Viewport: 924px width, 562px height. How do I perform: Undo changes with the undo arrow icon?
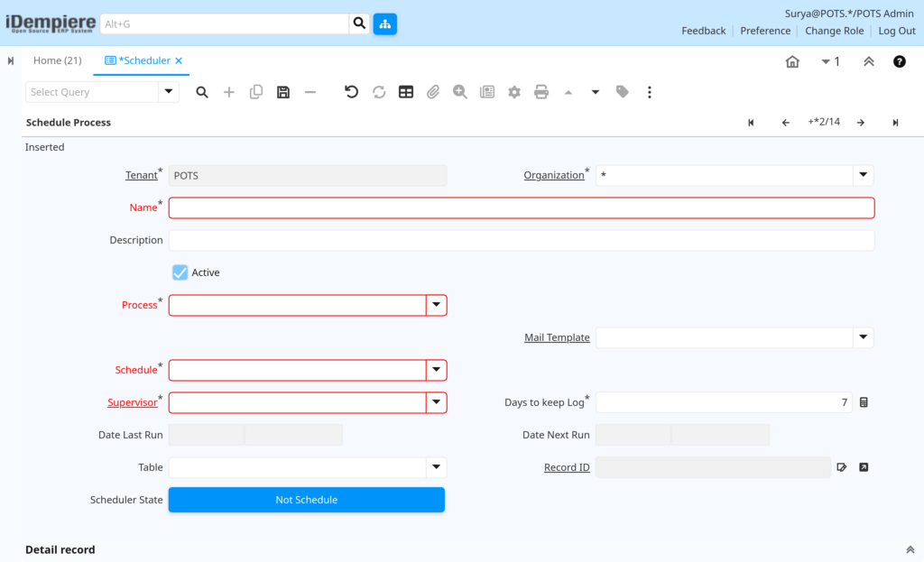[351, 92]
